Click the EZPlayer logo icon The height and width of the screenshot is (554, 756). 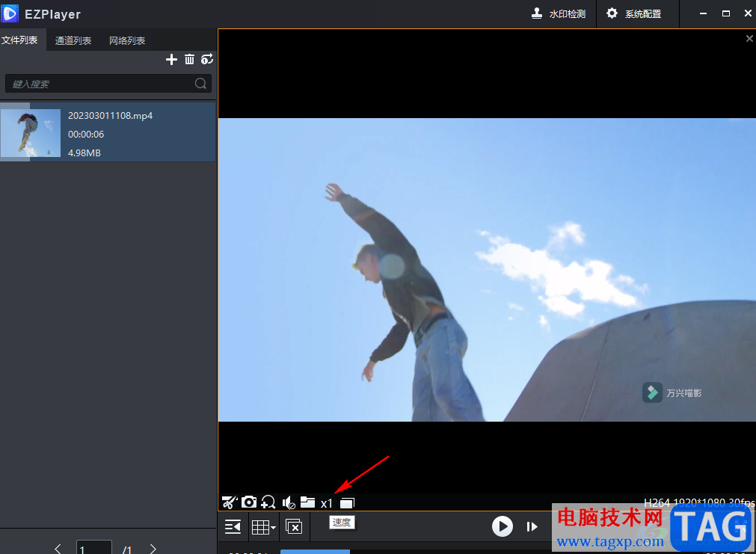[x=10, y=13]
